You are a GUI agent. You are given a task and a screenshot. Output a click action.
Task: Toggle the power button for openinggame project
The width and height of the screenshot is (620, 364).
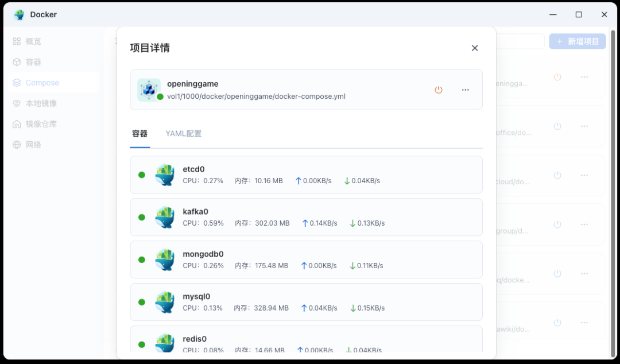439,90
